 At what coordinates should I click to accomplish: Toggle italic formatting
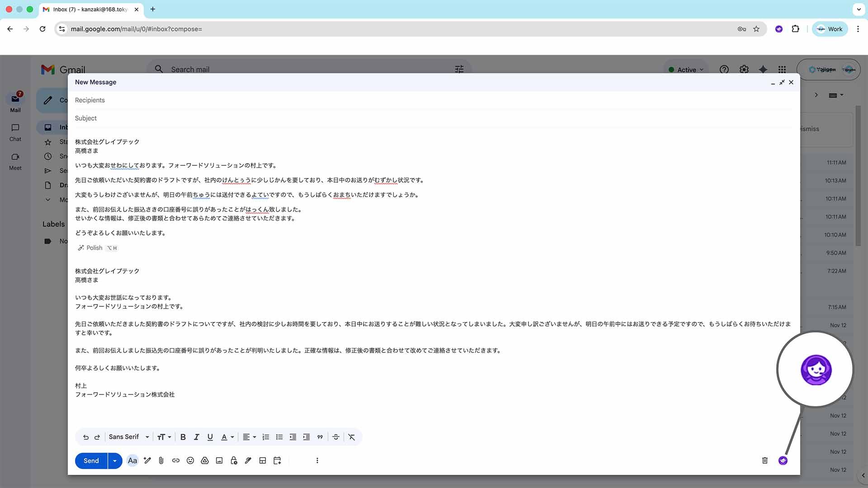(196, 437)
